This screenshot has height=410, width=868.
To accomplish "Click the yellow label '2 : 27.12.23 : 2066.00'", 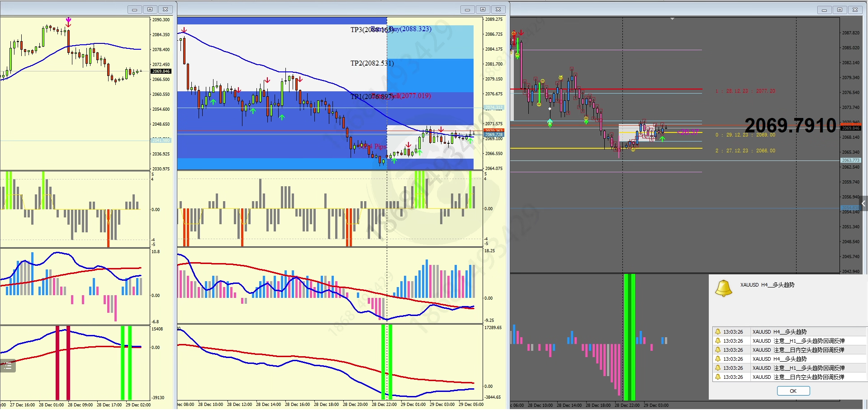I will [x=745, y=151].
